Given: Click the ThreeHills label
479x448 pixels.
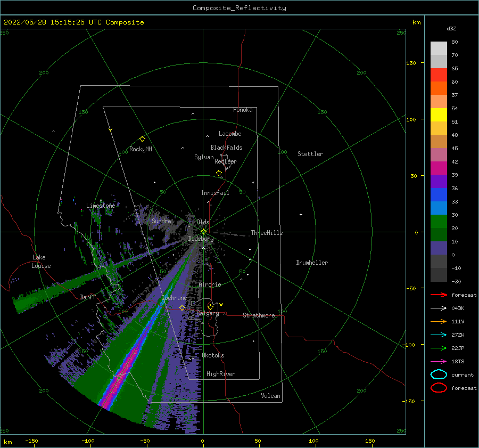Looking at the screenshot, I should point(267,233).
